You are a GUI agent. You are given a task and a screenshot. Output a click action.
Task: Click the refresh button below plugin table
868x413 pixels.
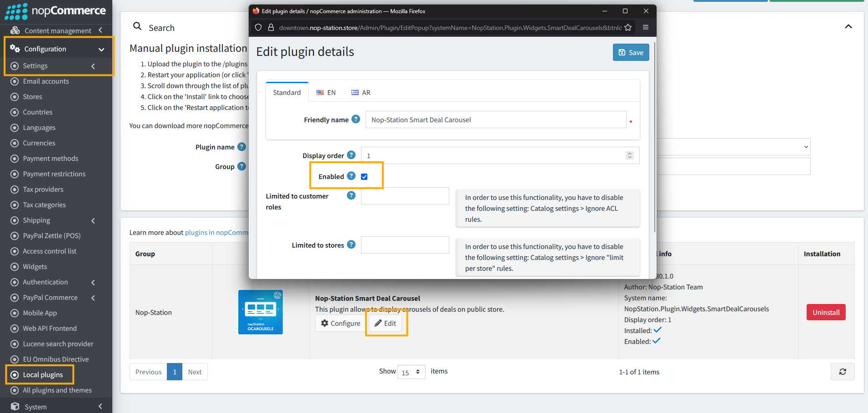click(843, 372)
